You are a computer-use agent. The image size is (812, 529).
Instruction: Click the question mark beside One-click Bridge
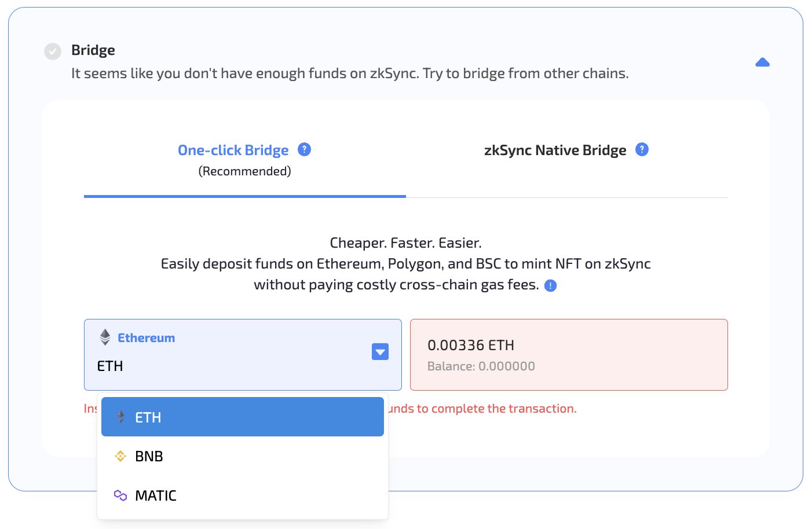click(304, 149)
